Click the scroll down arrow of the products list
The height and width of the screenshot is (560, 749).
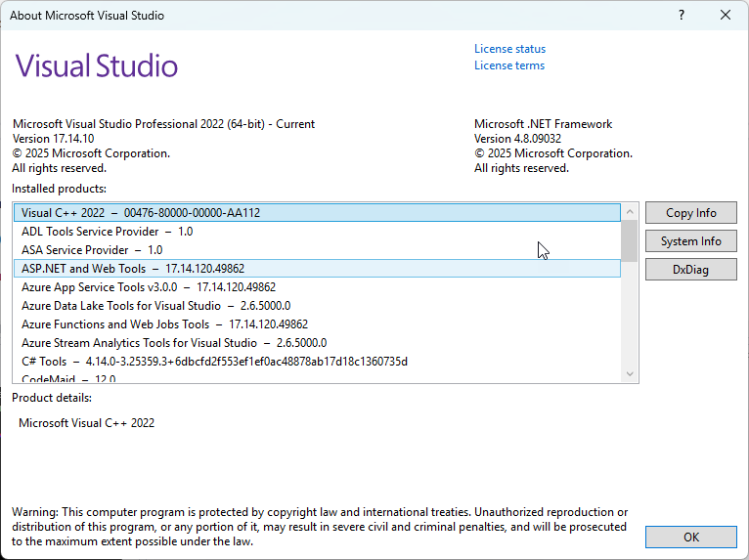click(630, 373)
